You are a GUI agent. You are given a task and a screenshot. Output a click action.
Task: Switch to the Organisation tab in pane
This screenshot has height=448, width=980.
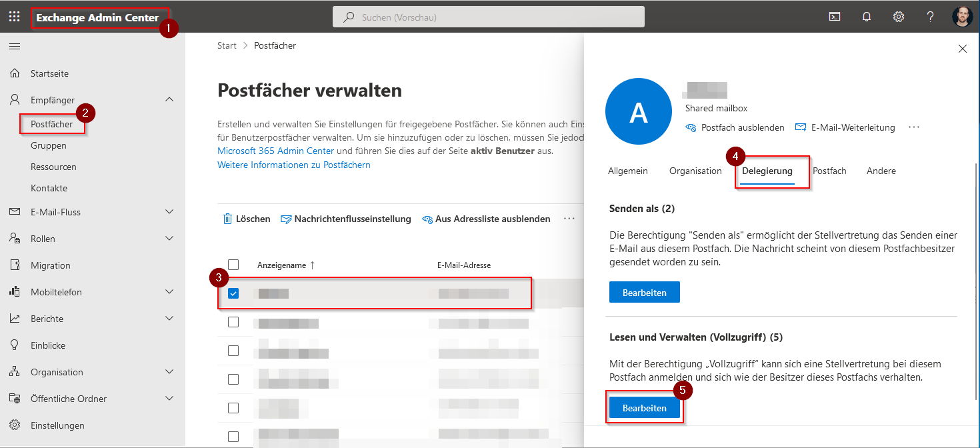coord(695,171)
